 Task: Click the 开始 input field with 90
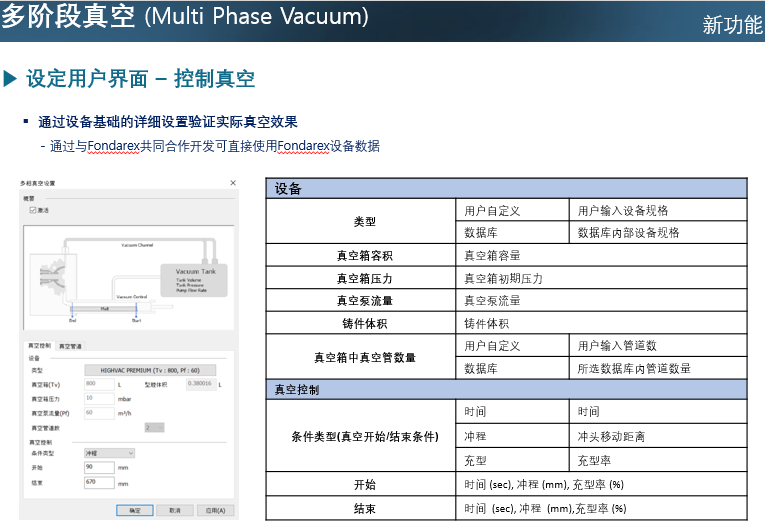pos(99,467)
